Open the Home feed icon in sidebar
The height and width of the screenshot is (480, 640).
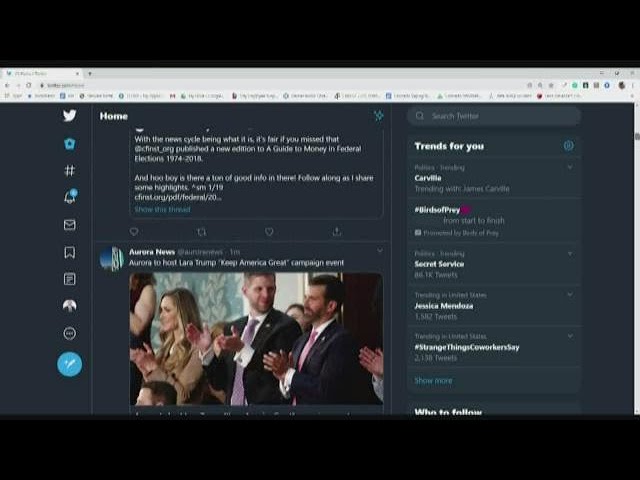tap(70, 144)
